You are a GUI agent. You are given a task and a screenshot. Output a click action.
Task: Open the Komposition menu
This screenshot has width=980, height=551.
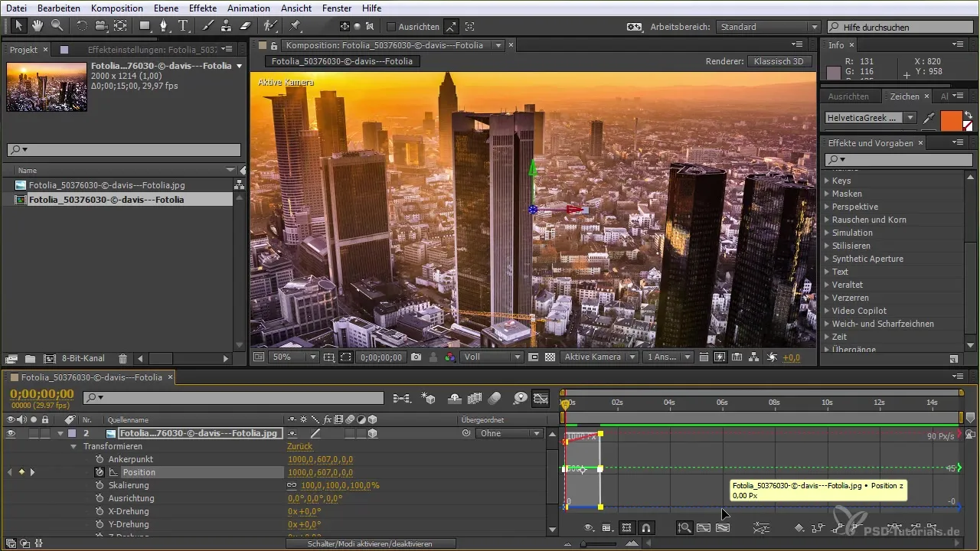point(116,8)
